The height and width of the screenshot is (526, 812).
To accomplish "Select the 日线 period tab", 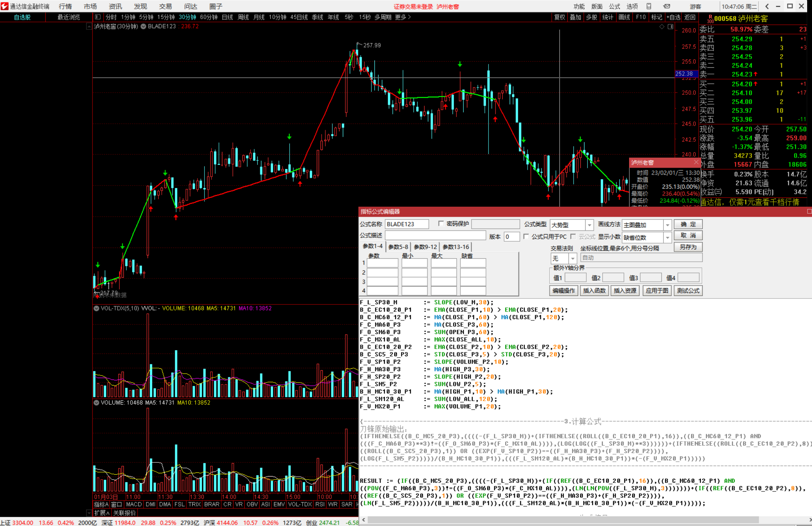I will pos(227,17).
